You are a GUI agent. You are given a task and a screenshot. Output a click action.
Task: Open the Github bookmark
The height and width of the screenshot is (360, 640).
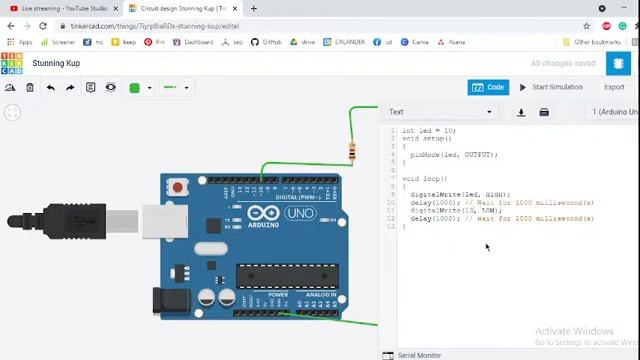[x=266, y=42]
